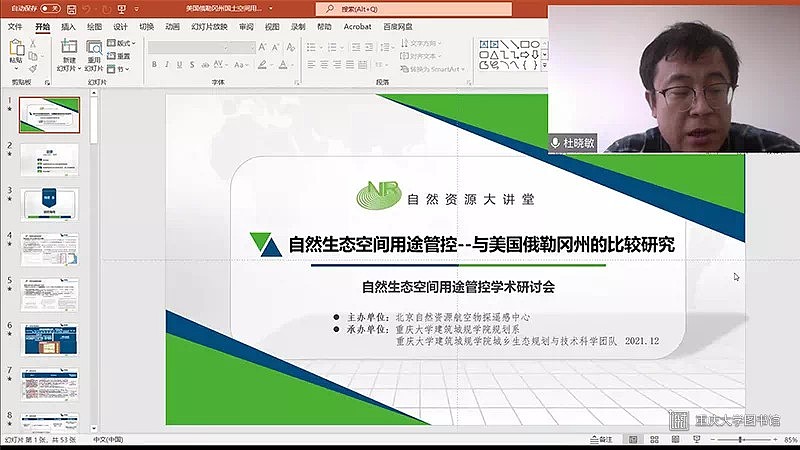Click the 备注 Notes button in status bar

coord(601,439)
